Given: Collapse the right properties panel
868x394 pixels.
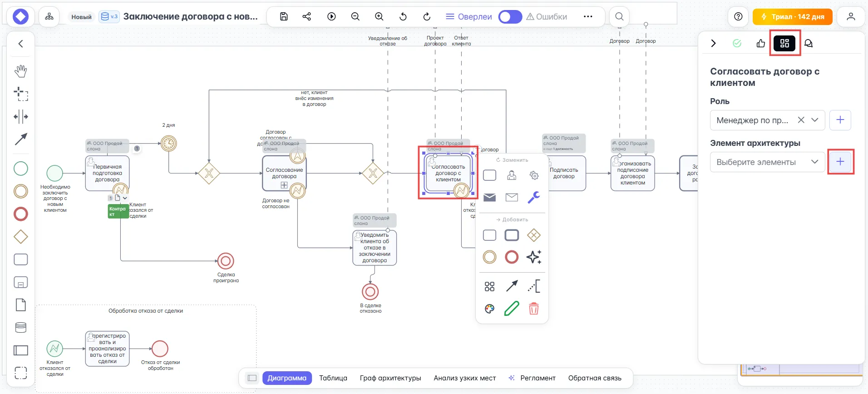Looking at the screenshot, I should [x=713, y=44].
